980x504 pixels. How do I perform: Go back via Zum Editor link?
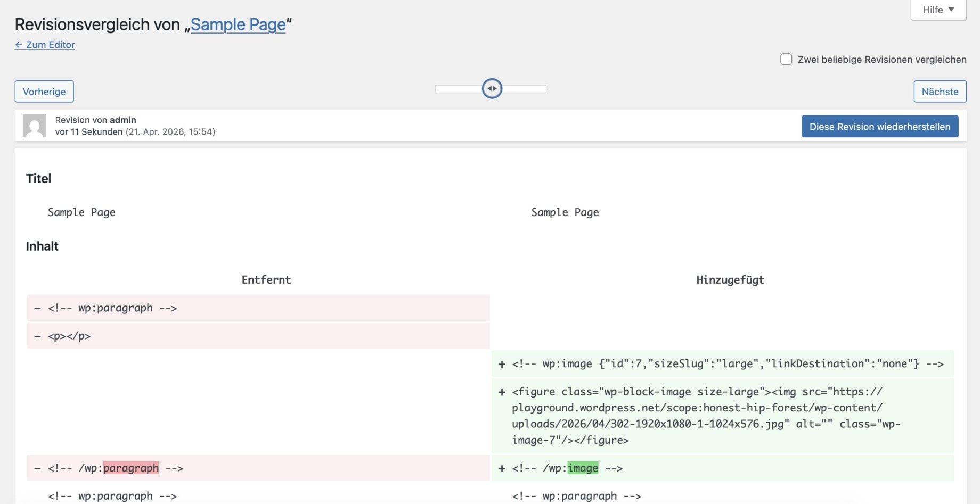[x=45, y=45]
